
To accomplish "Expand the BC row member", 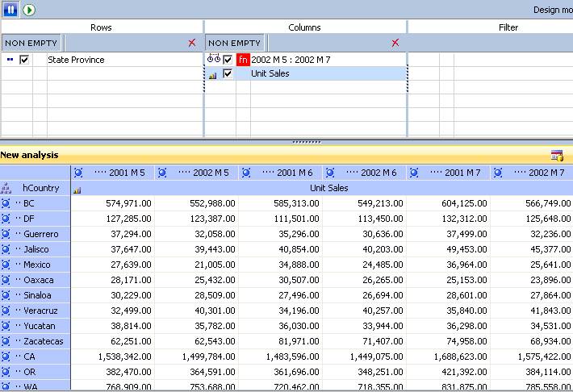I will [x=6, y=203].
